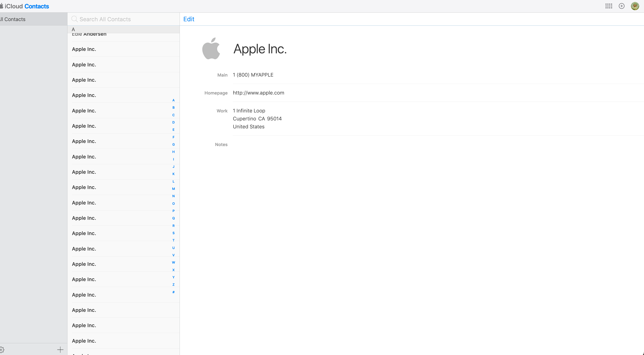Open the iCloud Contacts title
Image resolution: width=644 pixels, height=355 pixels.
(x=25, y=6)
